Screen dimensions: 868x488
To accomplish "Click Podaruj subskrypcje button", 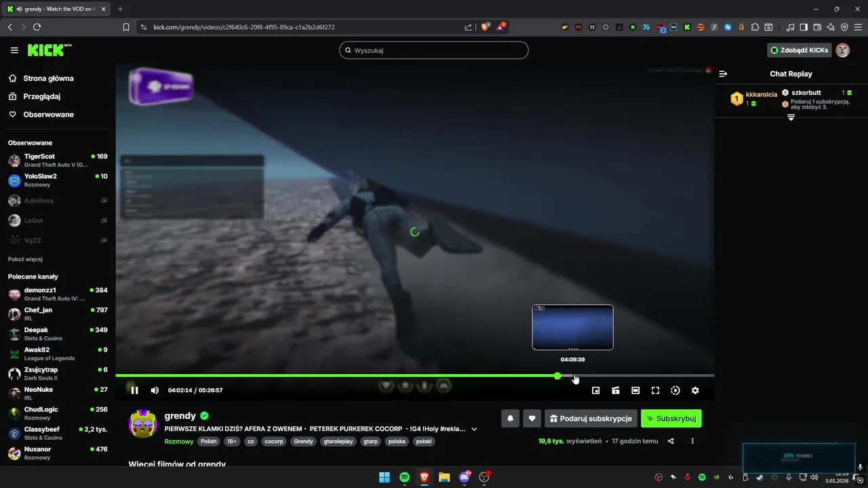I will (591, 418).
